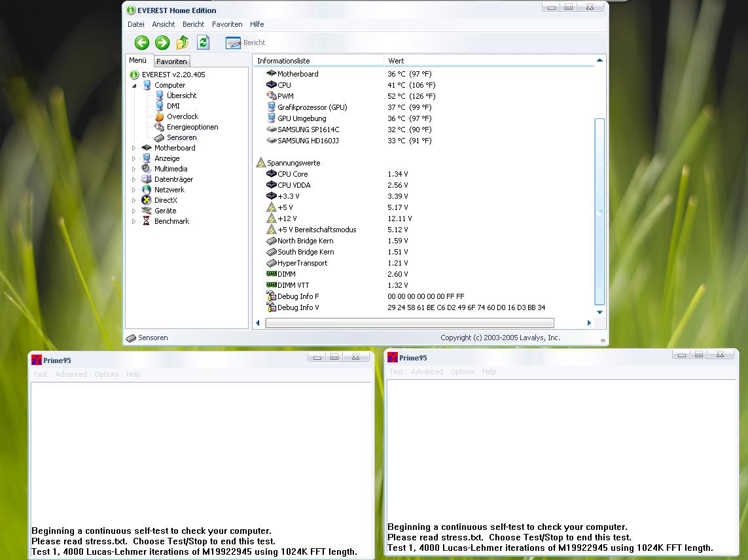Screen dimensions: 748x560
Task: Click the Computer icon in tree
Action: [x=147, y=85]
